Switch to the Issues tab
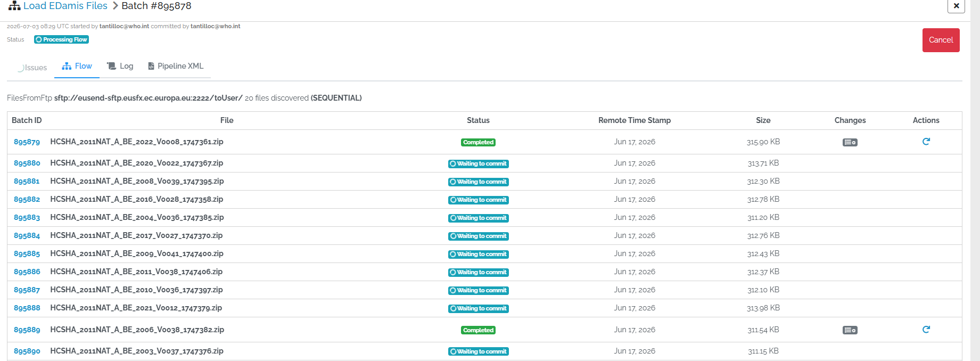Viewport: 980px width, 361px height. (x=32, y=68)
